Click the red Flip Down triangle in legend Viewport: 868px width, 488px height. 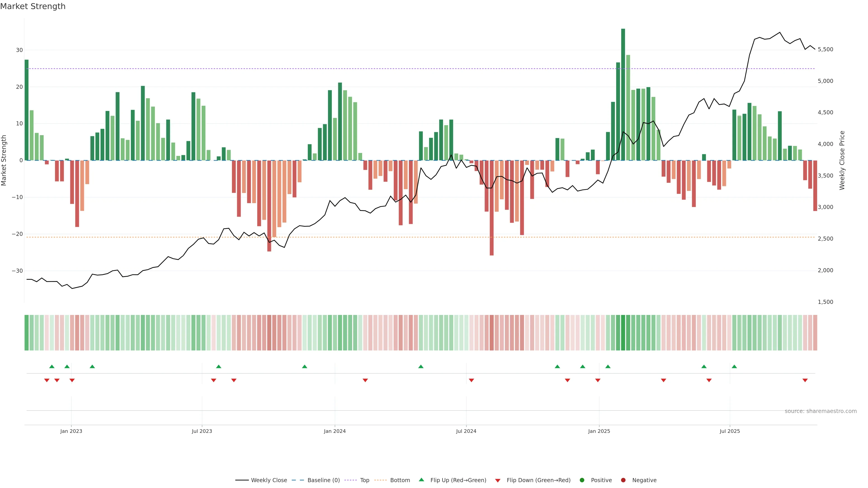pyautogui.click(x=498, y=481)
